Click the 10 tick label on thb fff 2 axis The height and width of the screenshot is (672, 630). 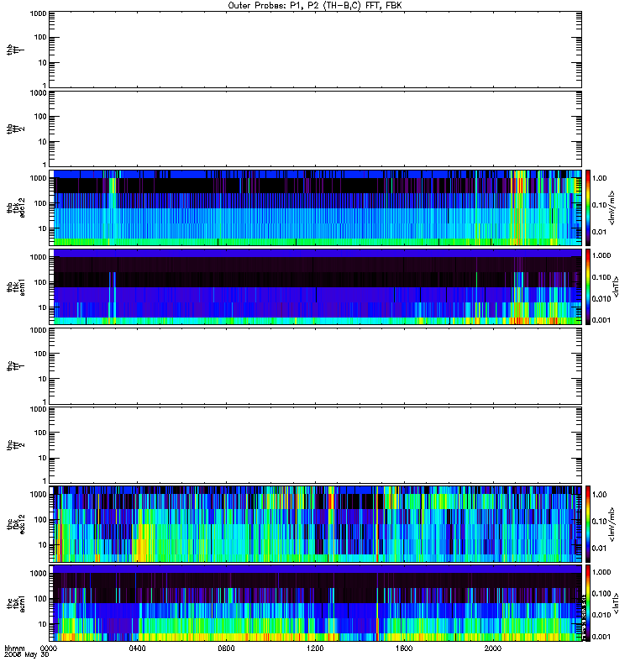click(x=42, y=142)
